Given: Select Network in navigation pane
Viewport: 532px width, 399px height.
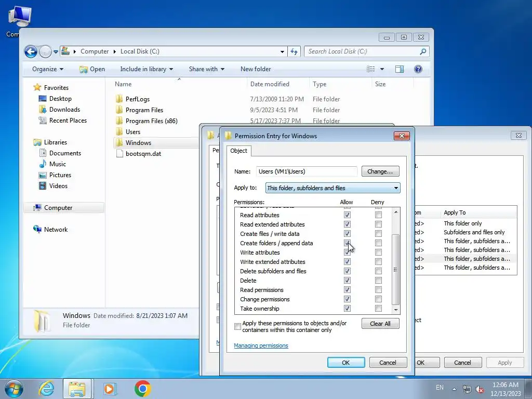Looking at the screenshot, I should click(56, 229).
